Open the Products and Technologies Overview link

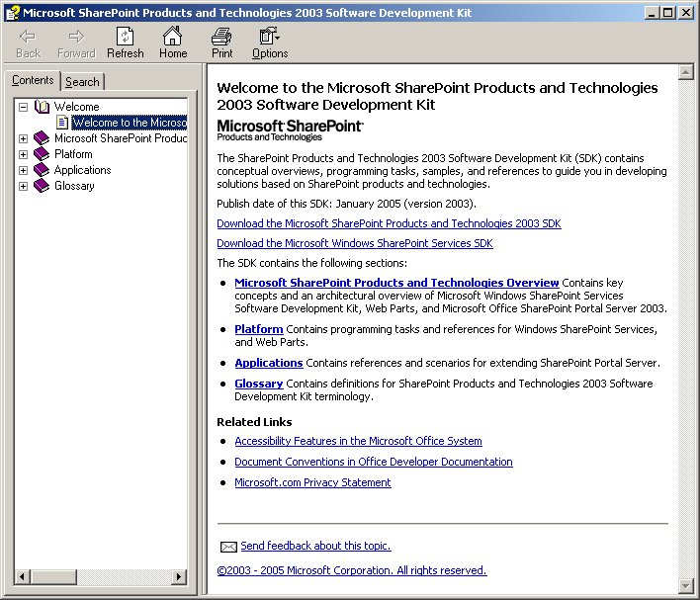(x=396, y=283)
